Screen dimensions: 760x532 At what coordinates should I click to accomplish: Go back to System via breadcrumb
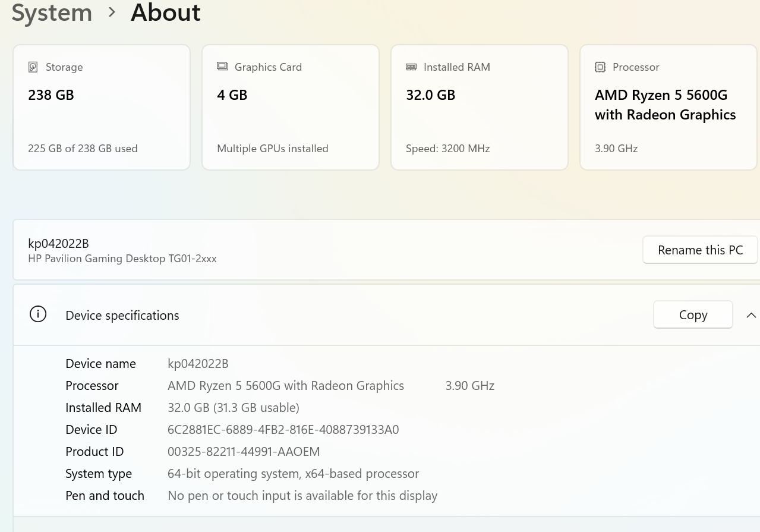tap(52, 12)
